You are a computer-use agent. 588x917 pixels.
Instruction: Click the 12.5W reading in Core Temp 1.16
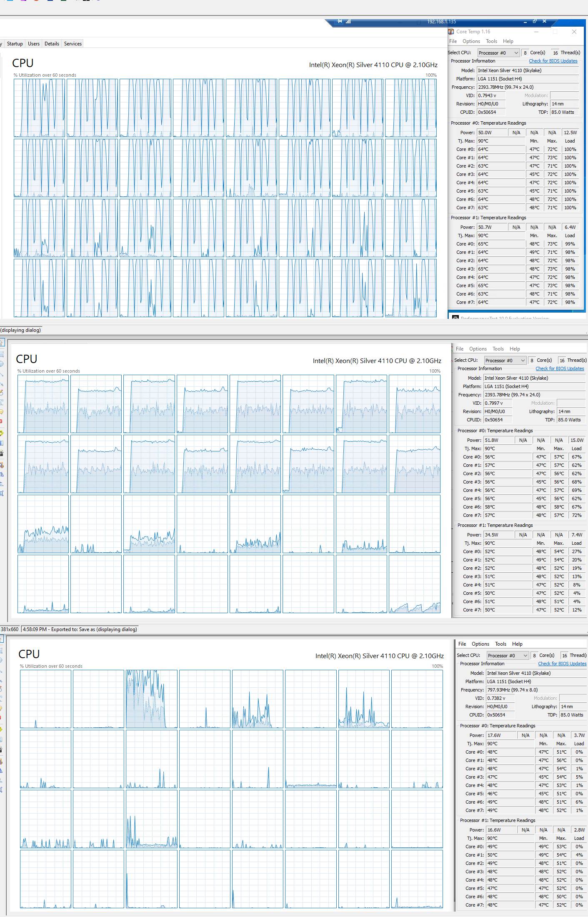[x=570, y=133]
